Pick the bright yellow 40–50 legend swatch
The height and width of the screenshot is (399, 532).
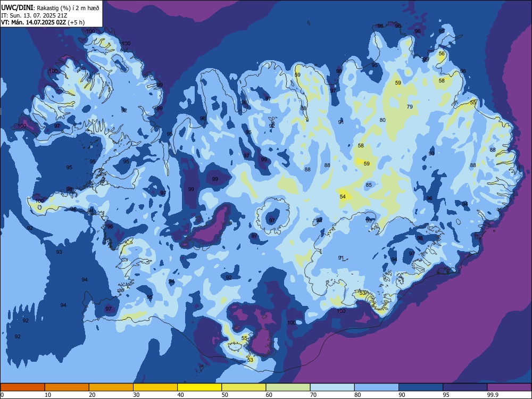pos(199,387)
